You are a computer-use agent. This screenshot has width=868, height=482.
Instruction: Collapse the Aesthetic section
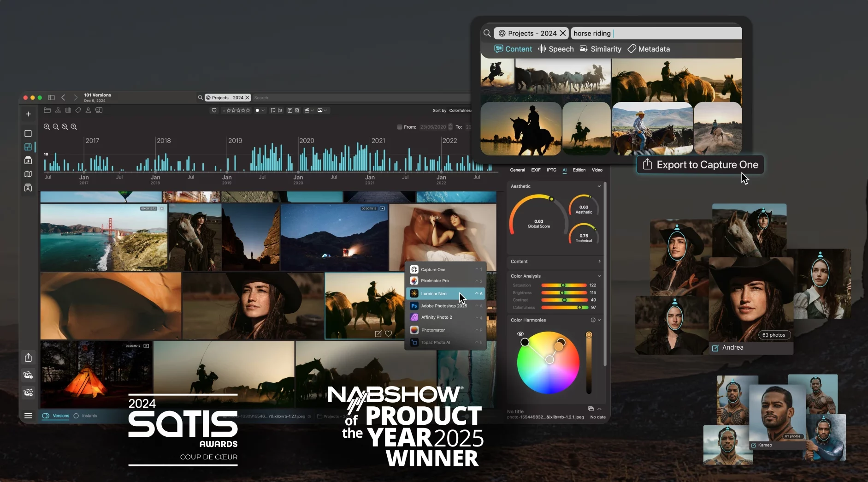pos(599,186)
